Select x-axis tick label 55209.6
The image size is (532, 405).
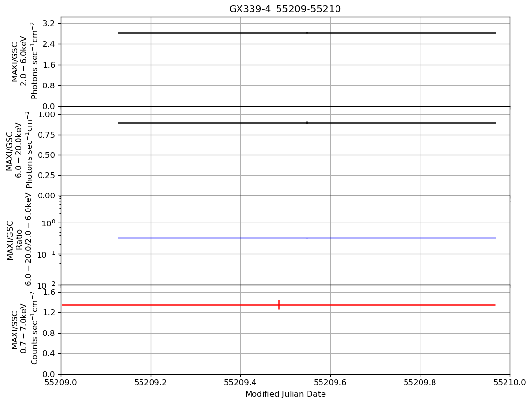[x=330, y=383]
